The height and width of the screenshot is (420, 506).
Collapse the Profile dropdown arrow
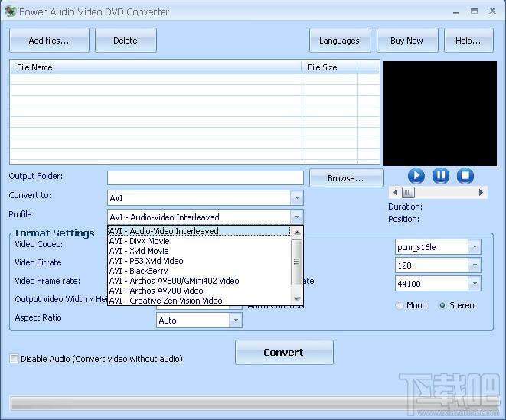click(x=297, y=217)
